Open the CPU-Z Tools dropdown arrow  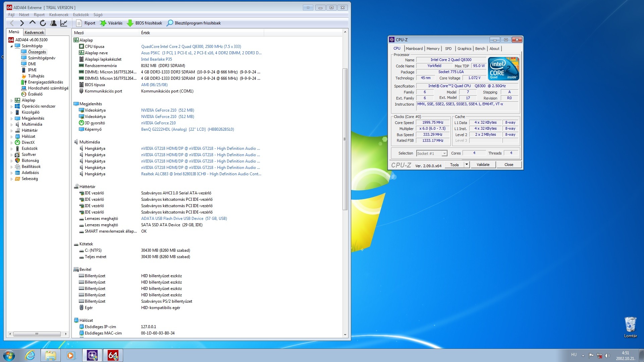(x=467, y=165)
